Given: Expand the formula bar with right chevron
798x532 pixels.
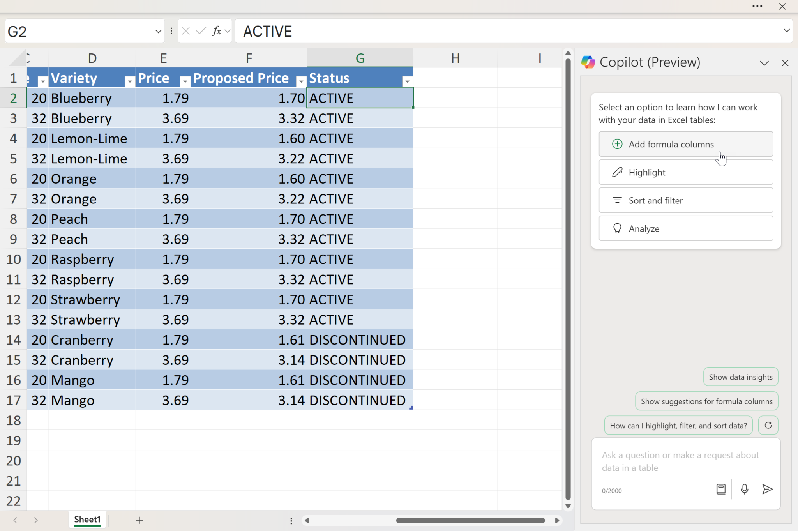Looking at the screenshot, I should [786, 30].
